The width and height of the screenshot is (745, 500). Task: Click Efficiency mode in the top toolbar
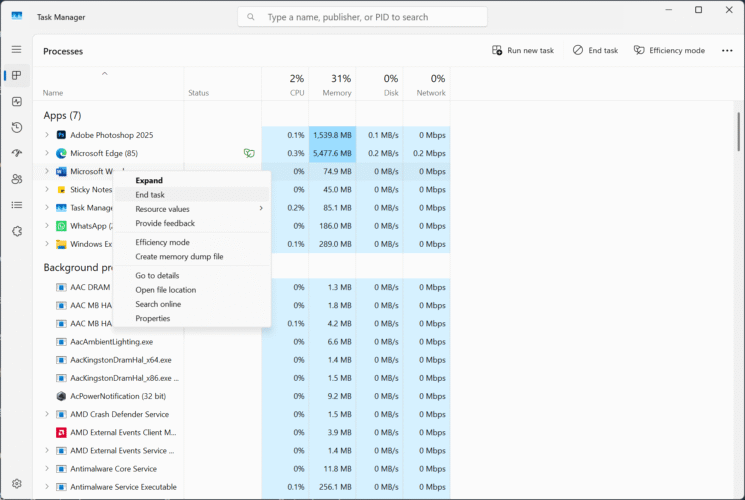click(669, 50)
